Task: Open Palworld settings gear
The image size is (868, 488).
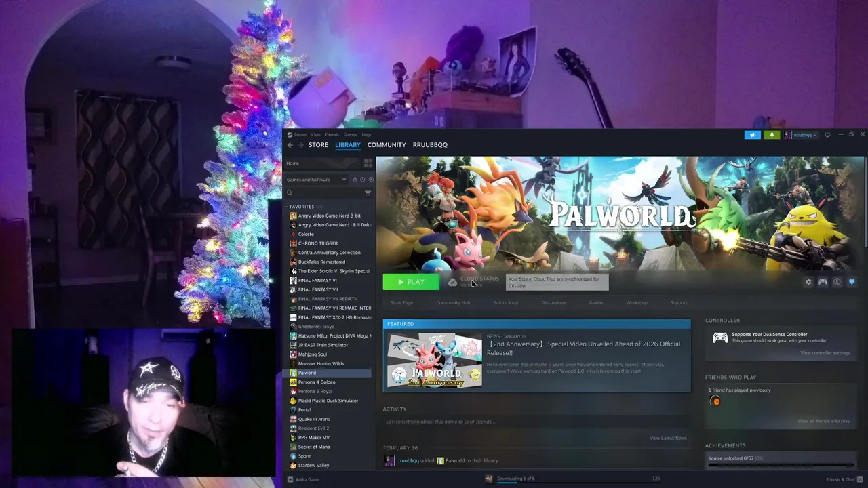Action: point(808,282)
